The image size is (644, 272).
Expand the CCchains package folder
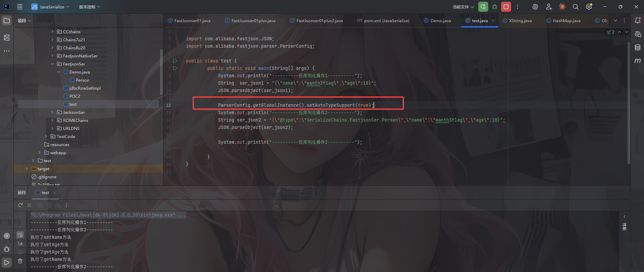coord(52,32)
